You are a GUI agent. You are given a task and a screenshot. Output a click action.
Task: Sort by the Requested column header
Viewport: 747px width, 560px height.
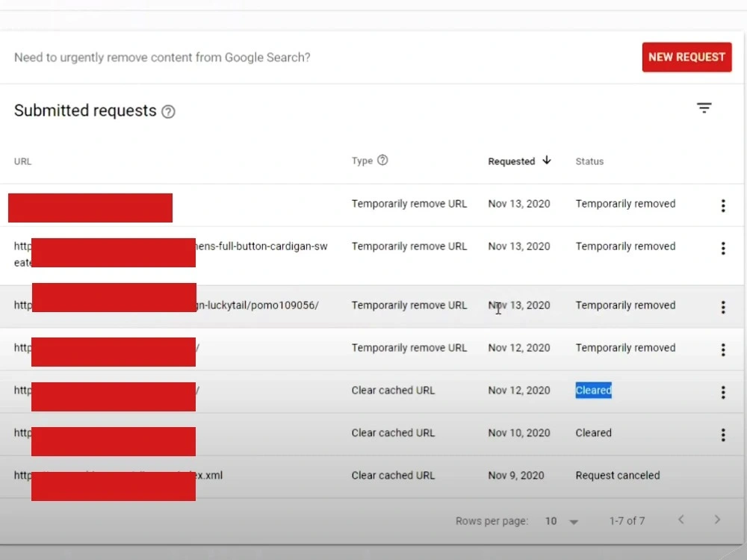[511, 161]
